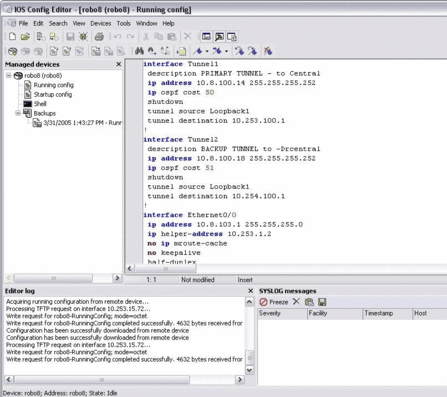Click the Host column header
This screenshot has height=397, width=447.
429,313
